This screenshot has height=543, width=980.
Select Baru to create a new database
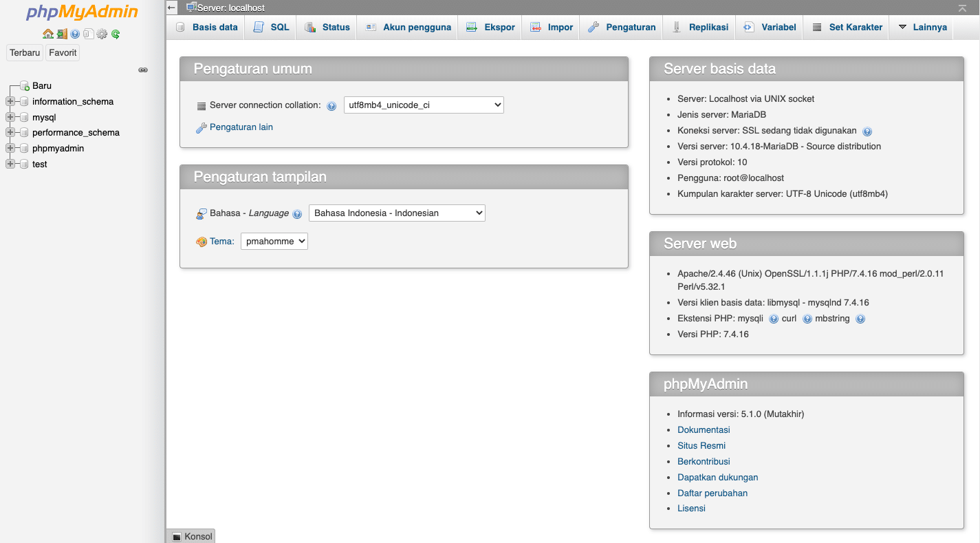click(42, 86)
